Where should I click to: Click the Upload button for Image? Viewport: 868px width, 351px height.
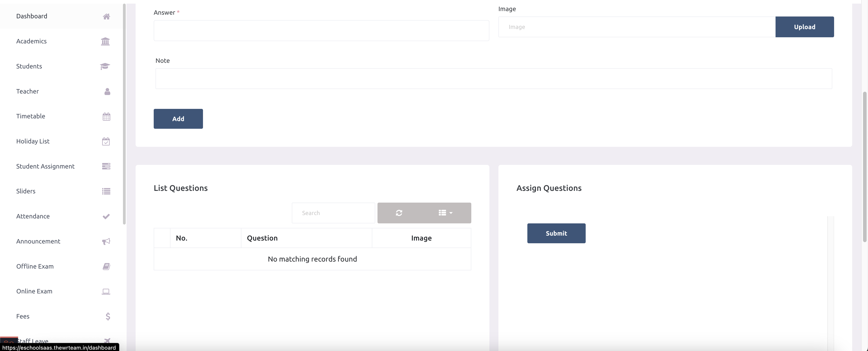(x=805, y=27)
